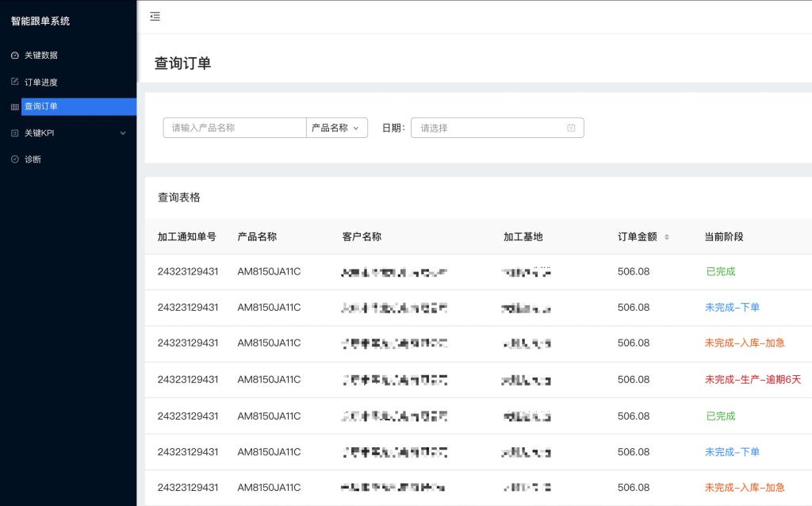Viewport: 812px width, 506px height.
Task: Click the 当前阶段 column header
Action: [723, 236]
